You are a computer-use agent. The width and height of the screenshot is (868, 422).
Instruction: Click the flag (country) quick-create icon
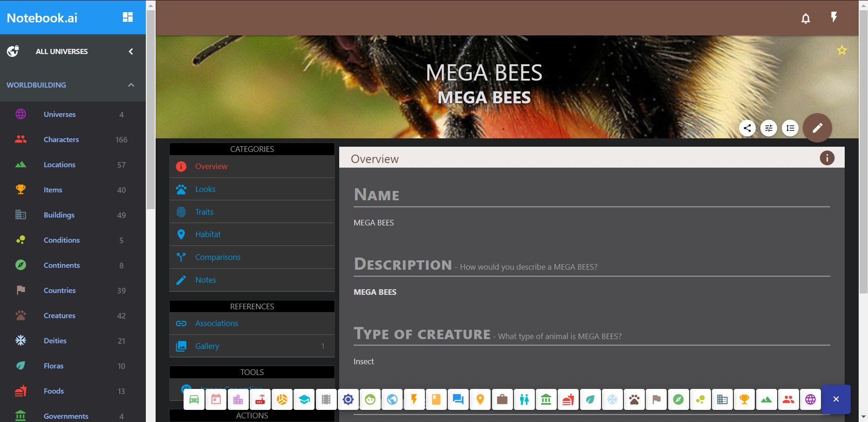coord(656,400)
